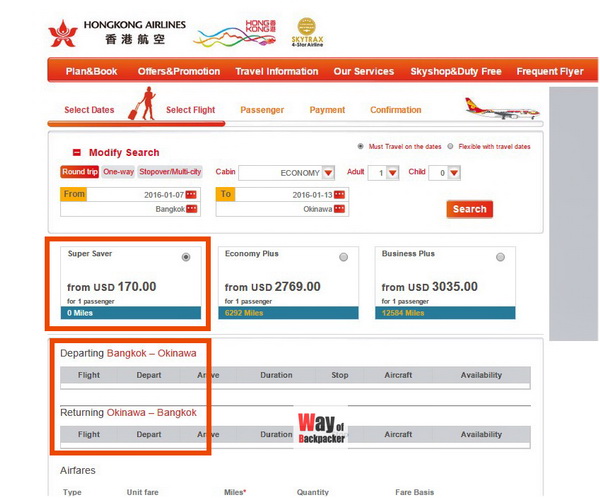Click the Bangkok origin city field
The height and width of the screenshot is (498, 600).
(130, 209)
